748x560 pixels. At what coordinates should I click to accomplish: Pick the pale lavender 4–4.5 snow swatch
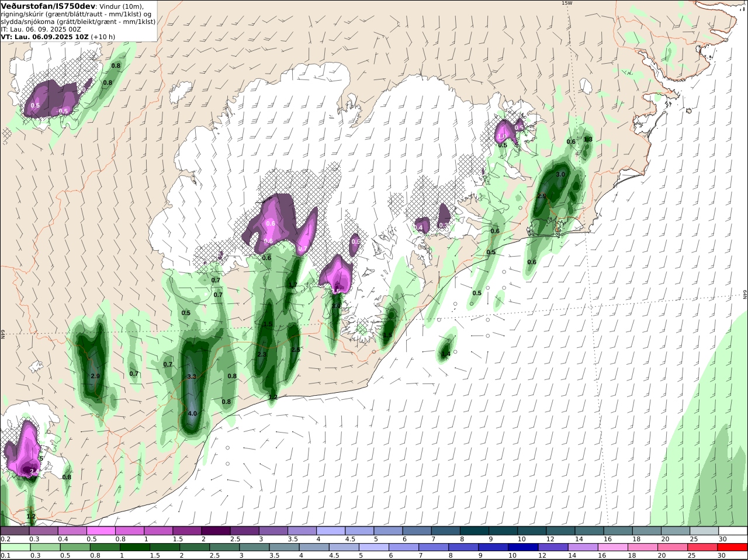330,531
